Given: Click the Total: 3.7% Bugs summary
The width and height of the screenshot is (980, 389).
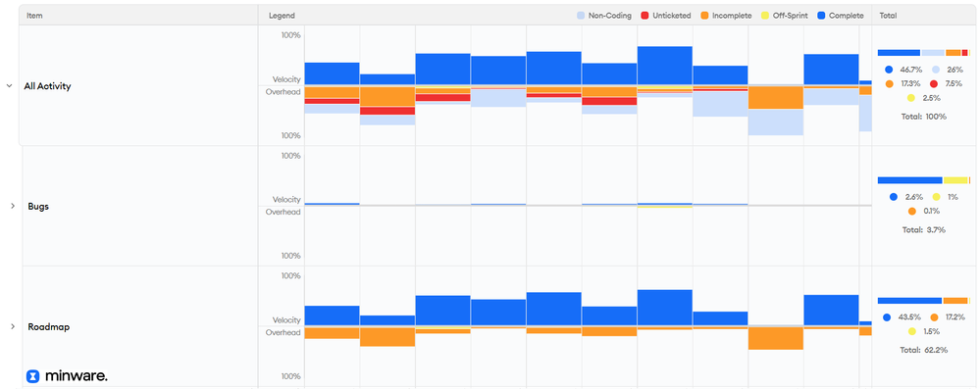Looking at the screenshot, I should [924, 230].
